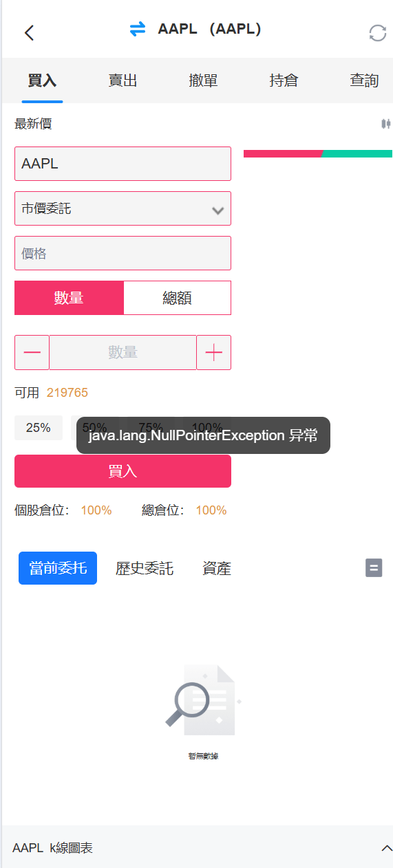Increase quantity with the plus button

pyautogui.click(x=214, y=353)
